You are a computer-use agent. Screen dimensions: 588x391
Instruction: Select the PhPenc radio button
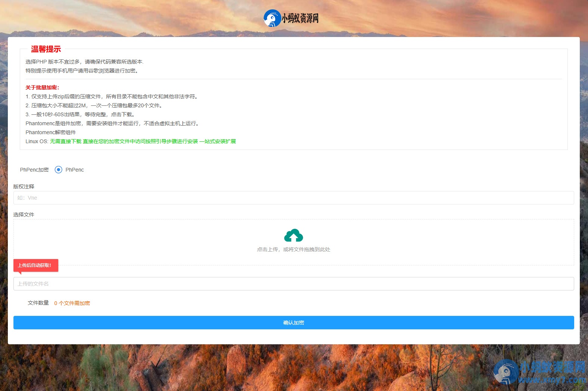pyautogui.click(x=59, y=170)
